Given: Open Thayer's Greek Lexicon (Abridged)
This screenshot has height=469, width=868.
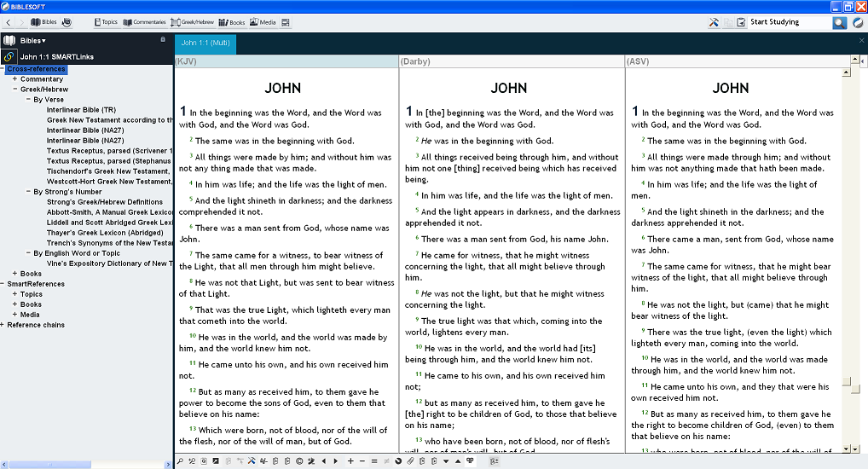Looking at the screenshot, I should pos(105,233).
